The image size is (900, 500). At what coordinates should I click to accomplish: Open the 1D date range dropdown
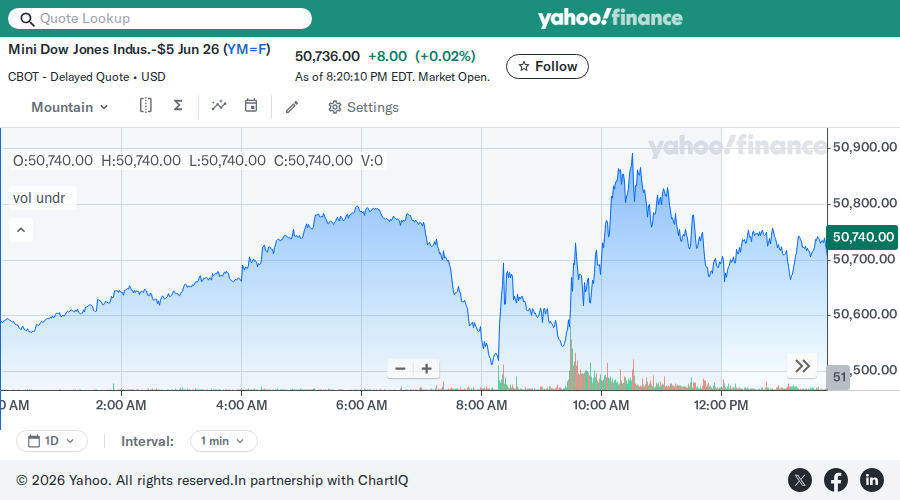52,441
